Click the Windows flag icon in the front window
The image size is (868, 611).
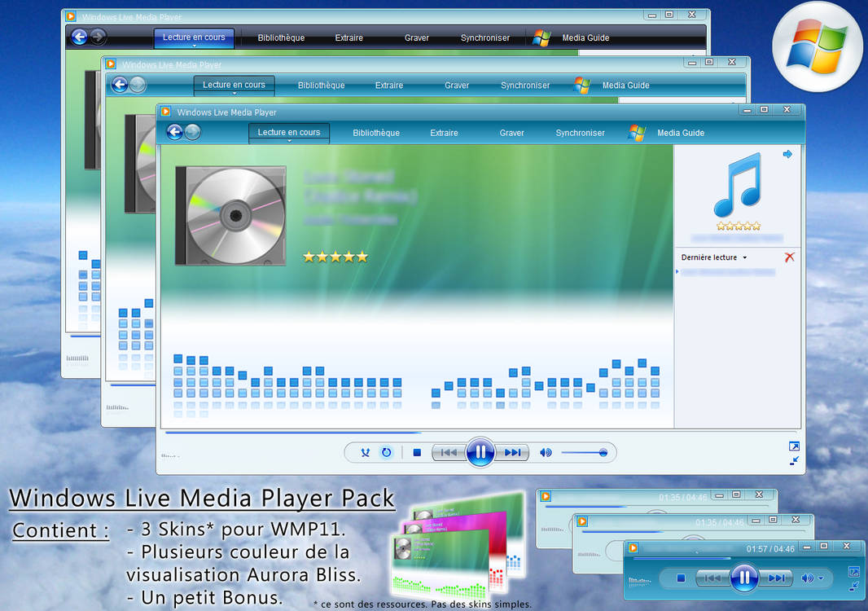pyautogui.click(x=637, y=133)
